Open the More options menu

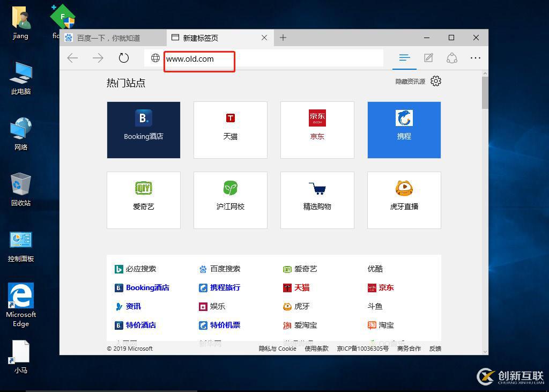(476, 57)
